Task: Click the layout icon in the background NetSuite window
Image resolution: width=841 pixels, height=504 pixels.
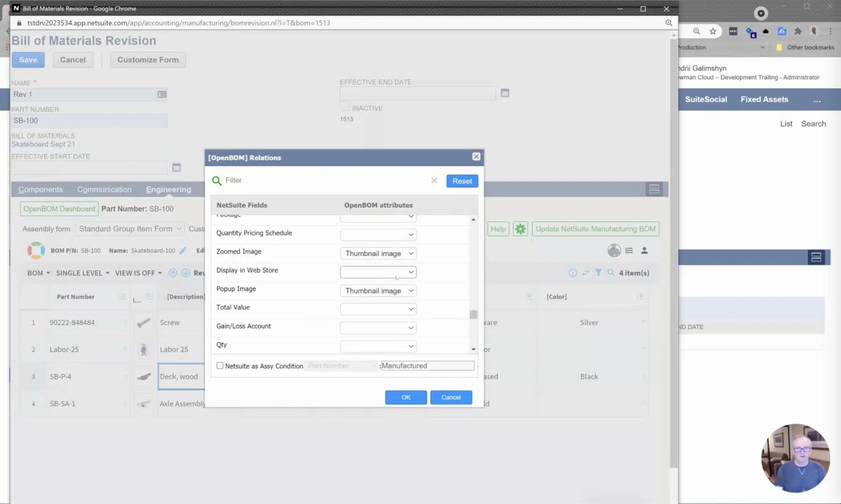Action: [x=816, y=257]
